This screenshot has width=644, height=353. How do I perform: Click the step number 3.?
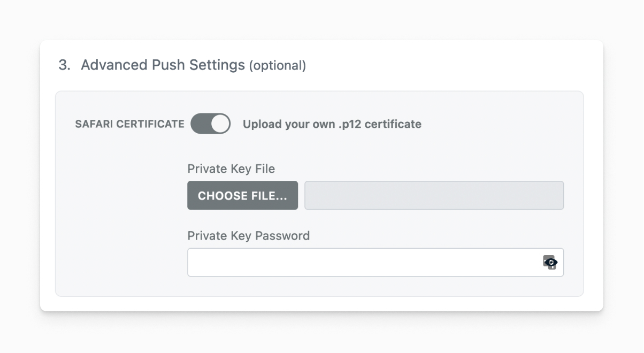pyautogui.click(x=64, y=65)
